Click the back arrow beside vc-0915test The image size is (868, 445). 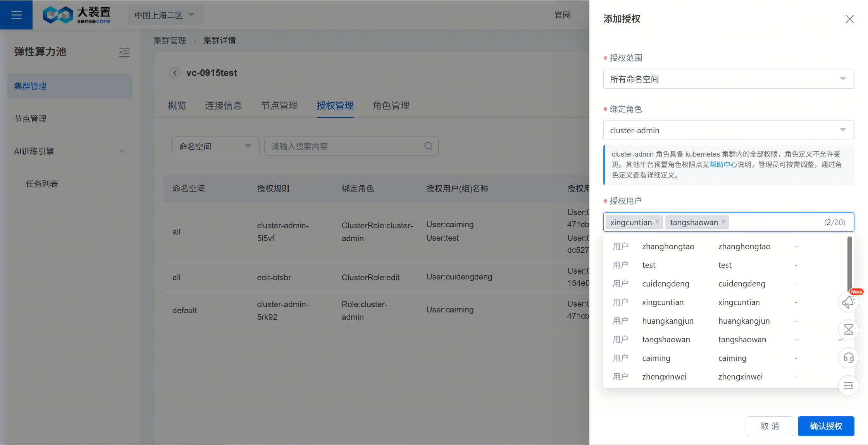coord(175,73)
